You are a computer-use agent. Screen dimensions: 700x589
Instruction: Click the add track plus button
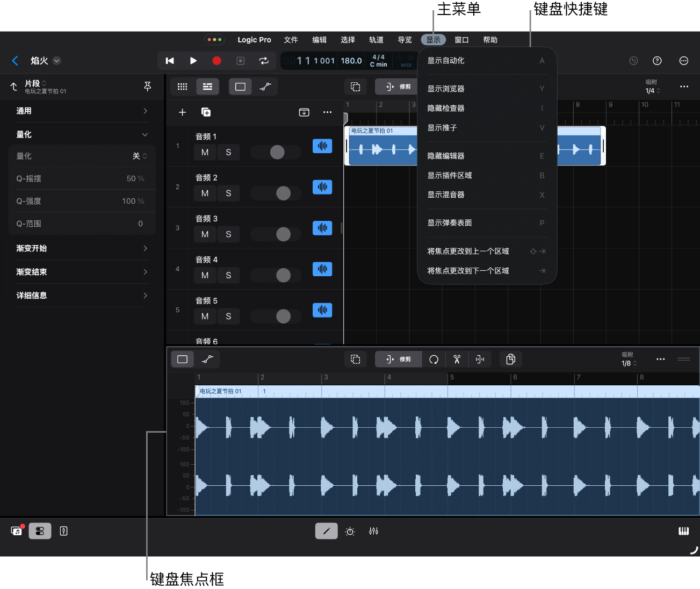pos(182,112)
